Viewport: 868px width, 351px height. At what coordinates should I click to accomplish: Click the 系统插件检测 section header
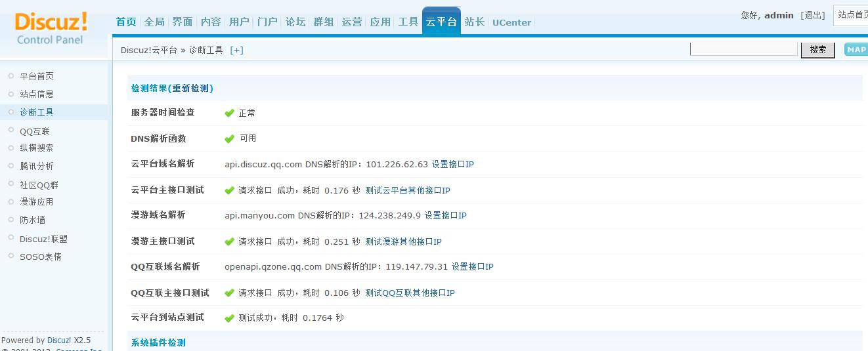coord(158,342)
